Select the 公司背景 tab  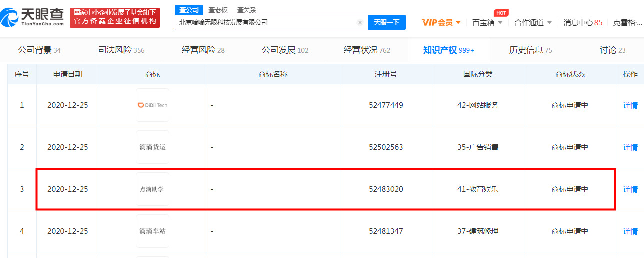pos(39,50)
